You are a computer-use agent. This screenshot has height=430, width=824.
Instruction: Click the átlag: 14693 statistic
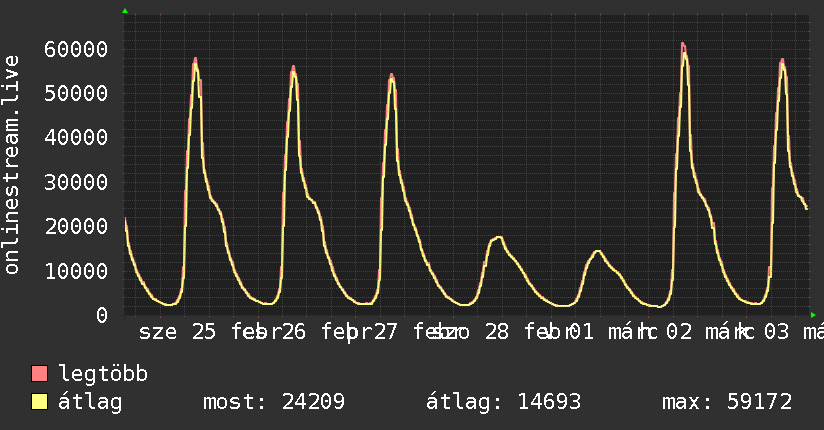pyautogui.click(x=503, y=402)
